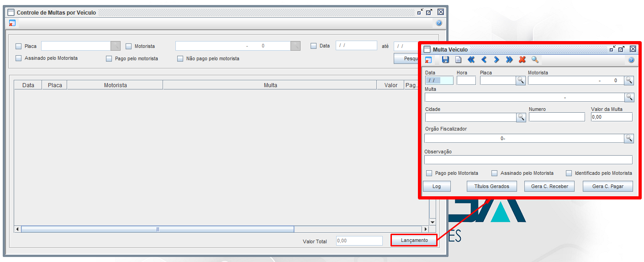Open the Multa lookup search button
The image size is (644, 262).
coord(629,97)
